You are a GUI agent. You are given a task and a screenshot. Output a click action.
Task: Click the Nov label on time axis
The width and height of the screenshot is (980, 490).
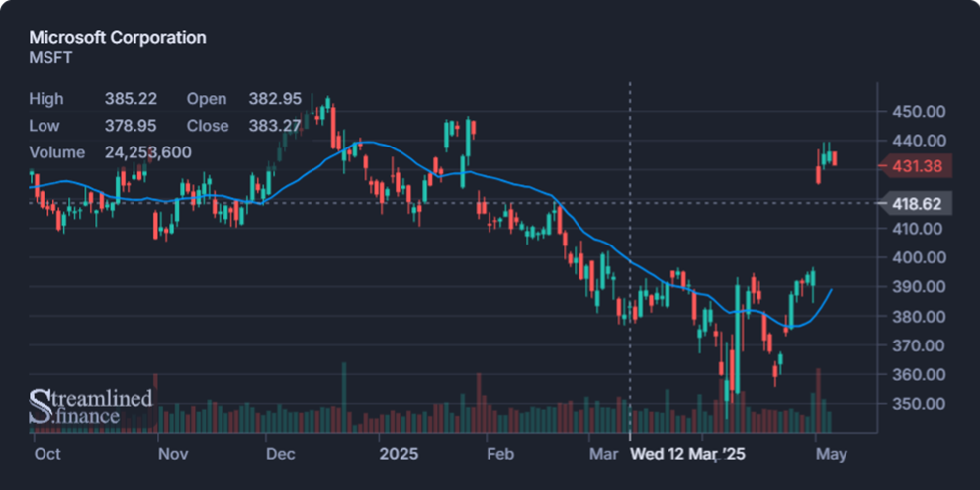(x=172, y=454)
